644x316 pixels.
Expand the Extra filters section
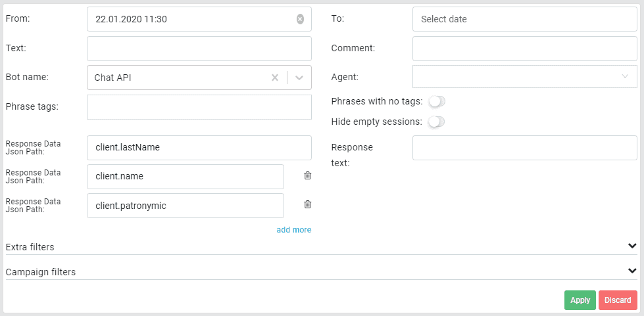(x=632, y=246)
